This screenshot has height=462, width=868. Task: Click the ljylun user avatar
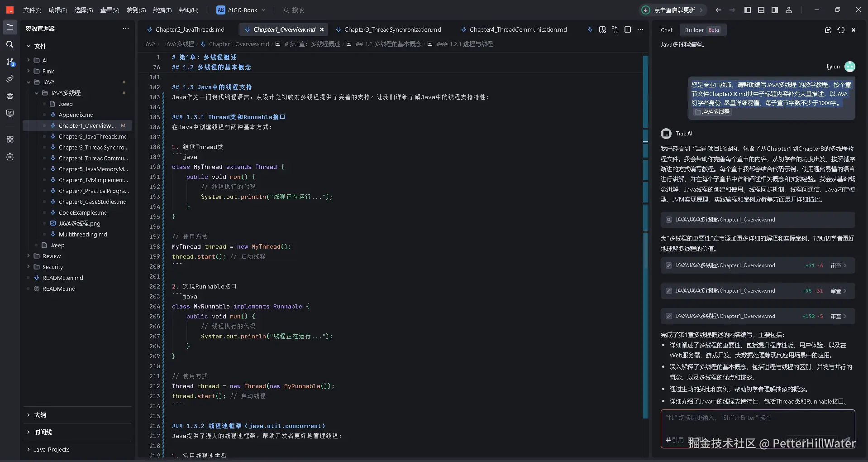tap(850, 67)
